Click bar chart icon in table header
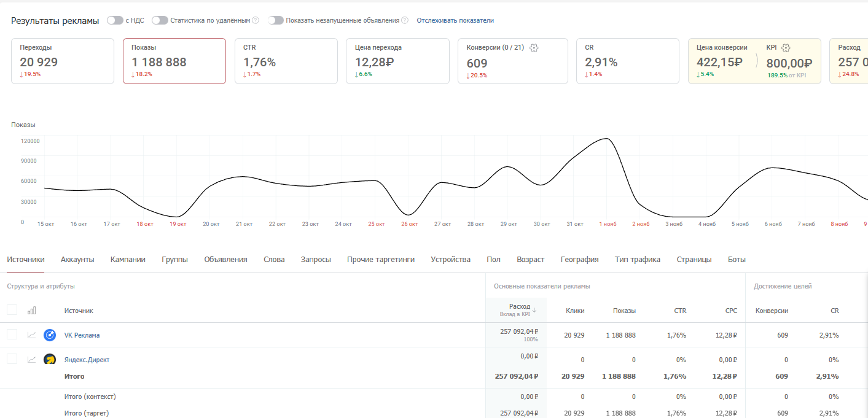This screenshot has height=418, width=868. [x=31, y=311]
